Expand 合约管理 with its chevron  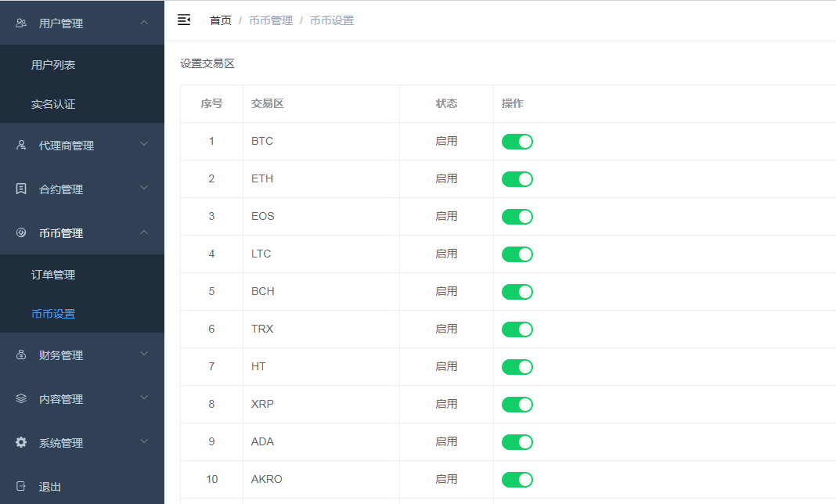click(x=144, y=188)
